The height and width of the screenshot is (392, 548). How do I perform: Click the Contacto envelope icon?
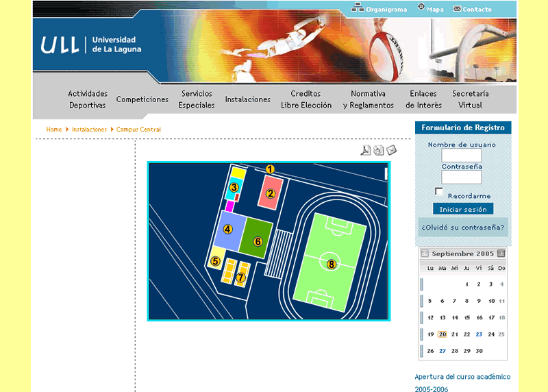tap(457, 9)
